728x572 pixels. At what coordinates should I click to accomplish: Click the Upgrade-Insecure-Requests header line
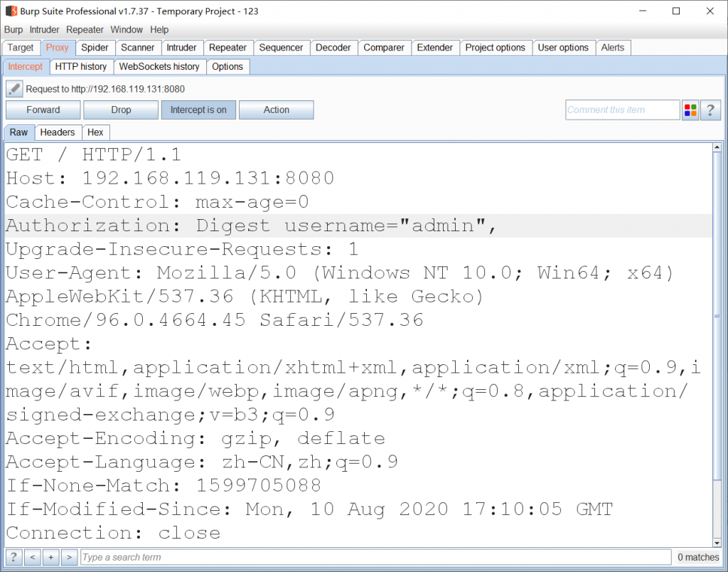click(182, 250)
